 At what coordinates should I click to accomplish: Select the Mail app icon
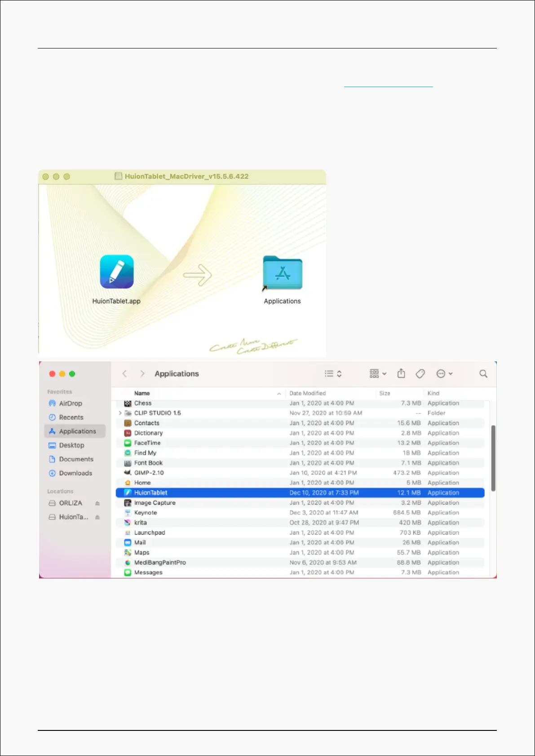coord(128,542)
